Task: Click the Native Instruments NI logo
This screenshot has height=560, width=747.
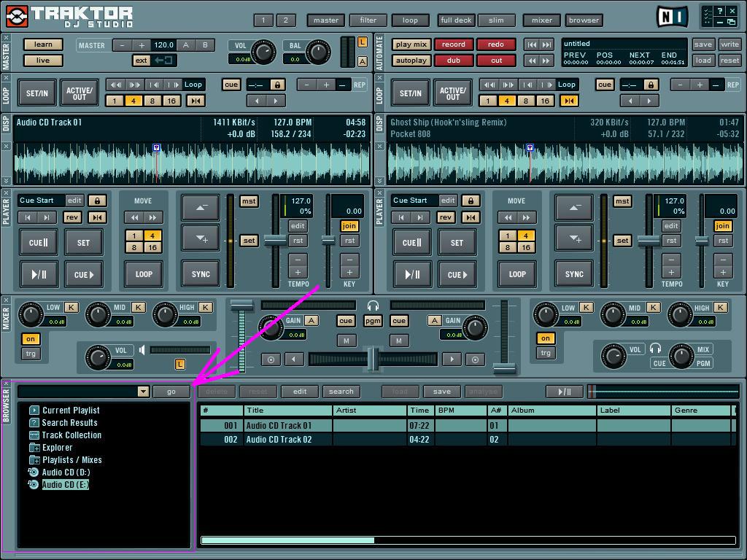Action: (672, 17)
